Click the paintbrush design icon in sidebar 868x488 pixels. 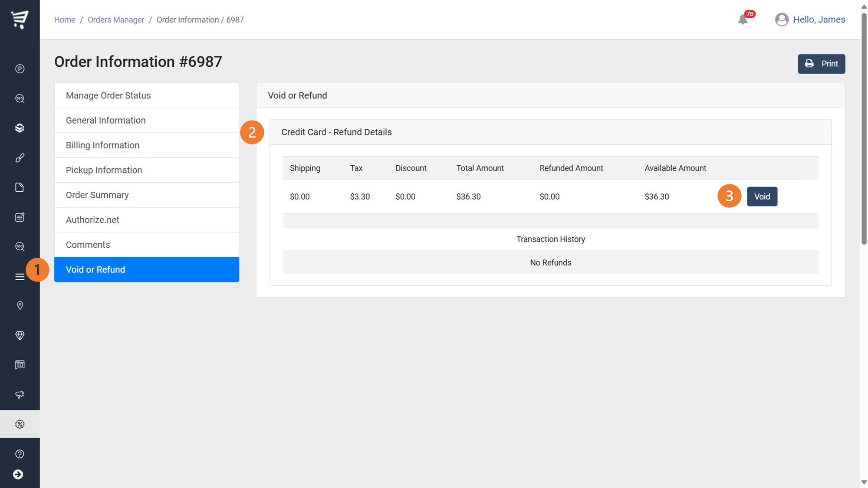coord(20,158)
